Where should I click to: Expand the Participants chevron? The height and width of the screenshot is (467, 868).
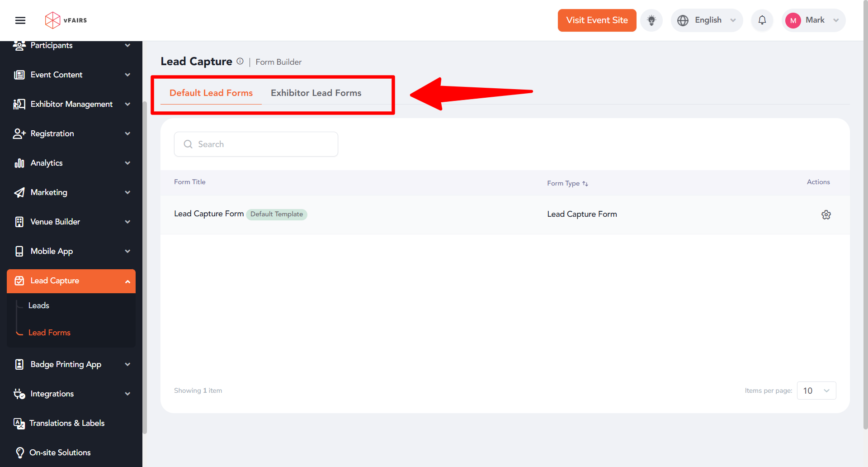coord(127,45)
